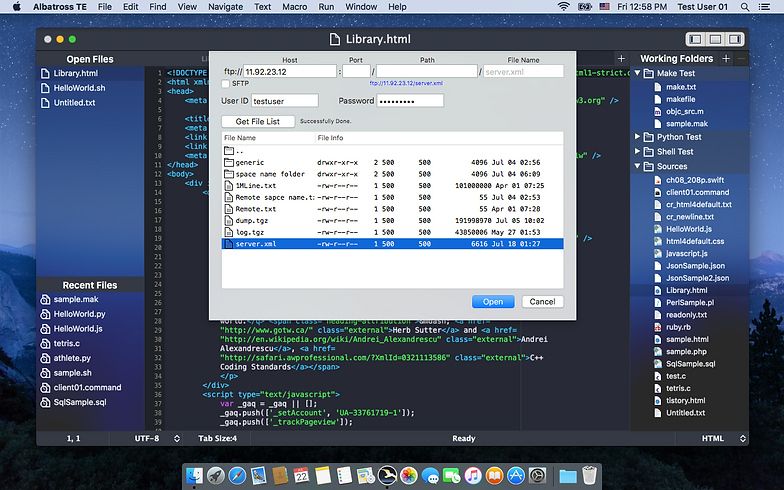Click the ftp://11.92.23.12/server.xml link

coord(406,84)
